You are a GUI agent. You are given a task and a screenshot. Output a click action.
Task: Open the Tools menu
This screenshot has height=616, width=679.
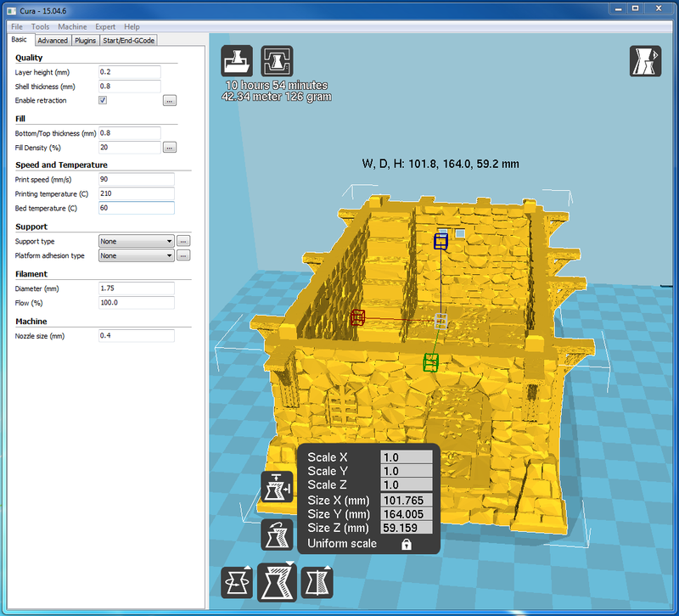click(x=40, y=26)
